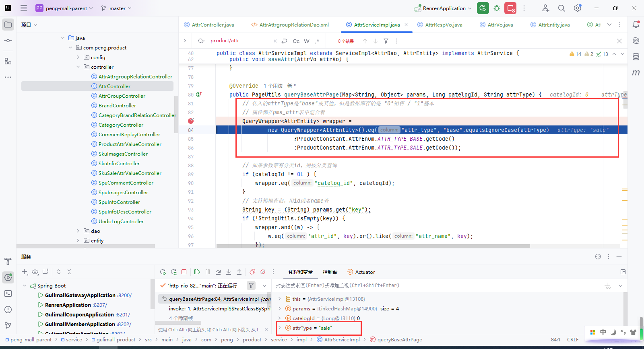Open the thread selection dropdown arrow
Image resolution: width=644 pixels, height=349 pixels.
pyautogui.click(x=264, y=285)
